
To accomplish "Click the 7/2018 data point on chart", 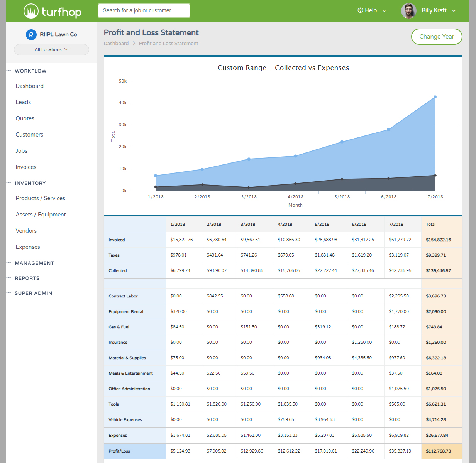I will click(435, 97).
